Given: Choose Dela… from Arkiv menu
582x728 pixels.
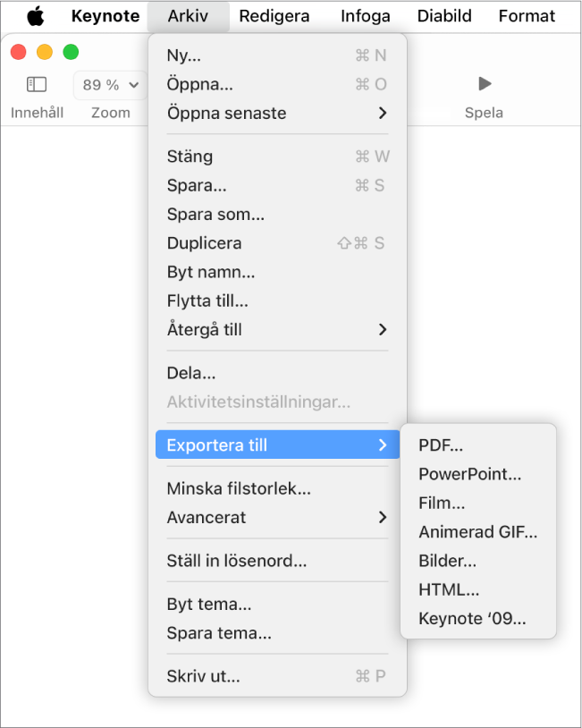Looking at the screenshot, I should (277, 373).
